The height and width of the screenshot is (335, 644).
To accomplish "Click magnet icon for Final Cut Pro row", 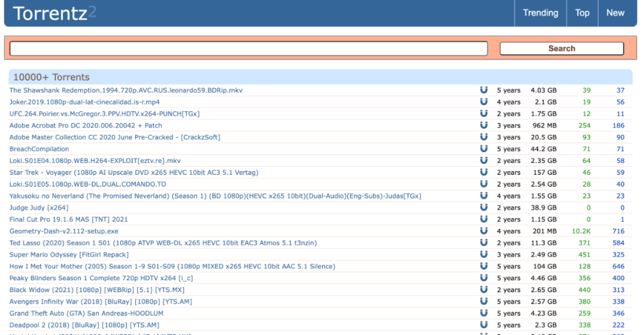I will point(484,219).
